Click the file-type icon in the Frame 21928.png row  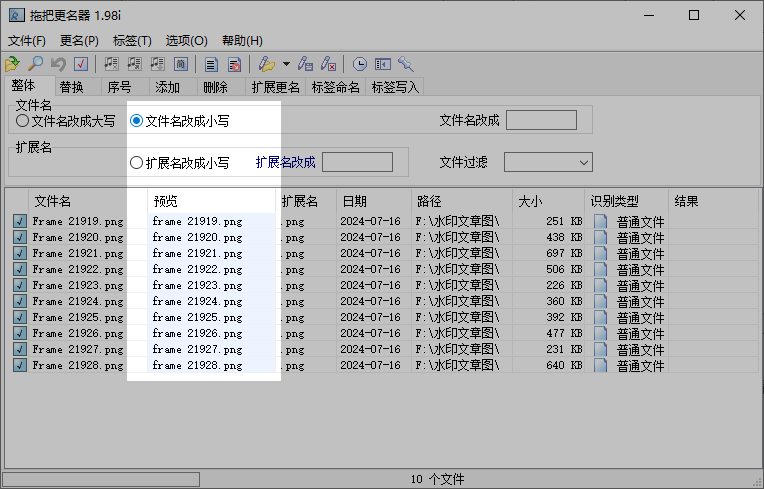coord(601,365)
